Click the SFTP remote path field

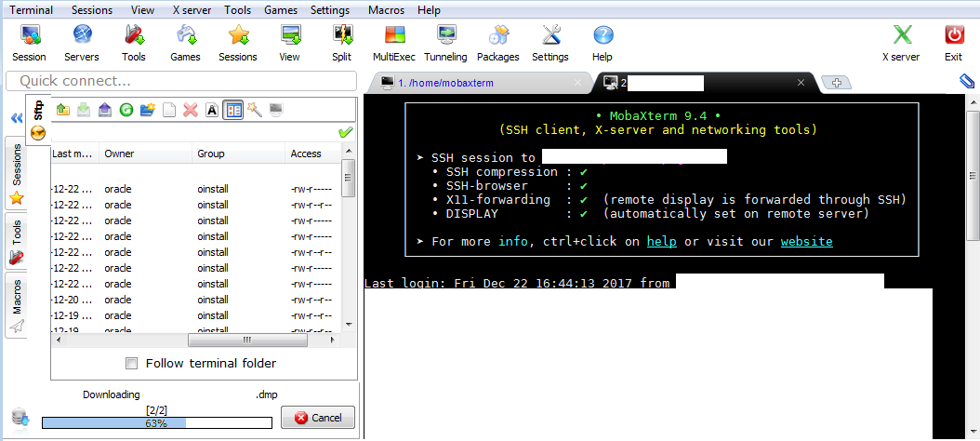193,132
